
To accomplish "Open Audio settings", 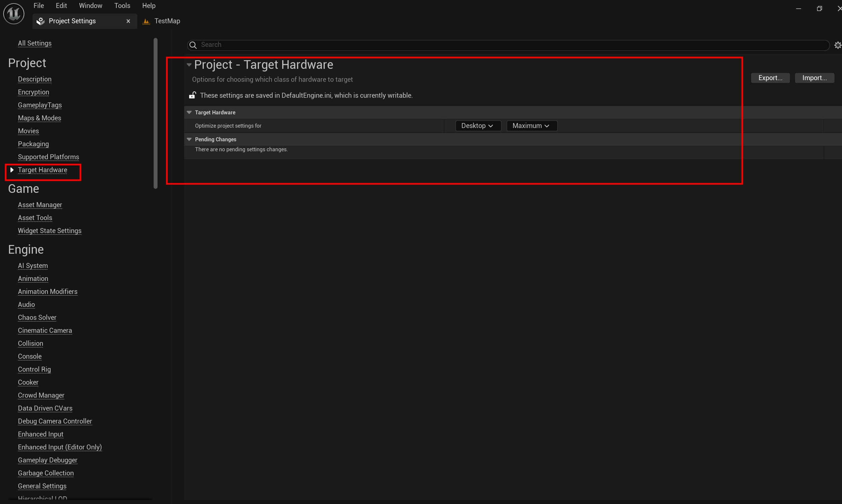I will click(x=26, y=304).
